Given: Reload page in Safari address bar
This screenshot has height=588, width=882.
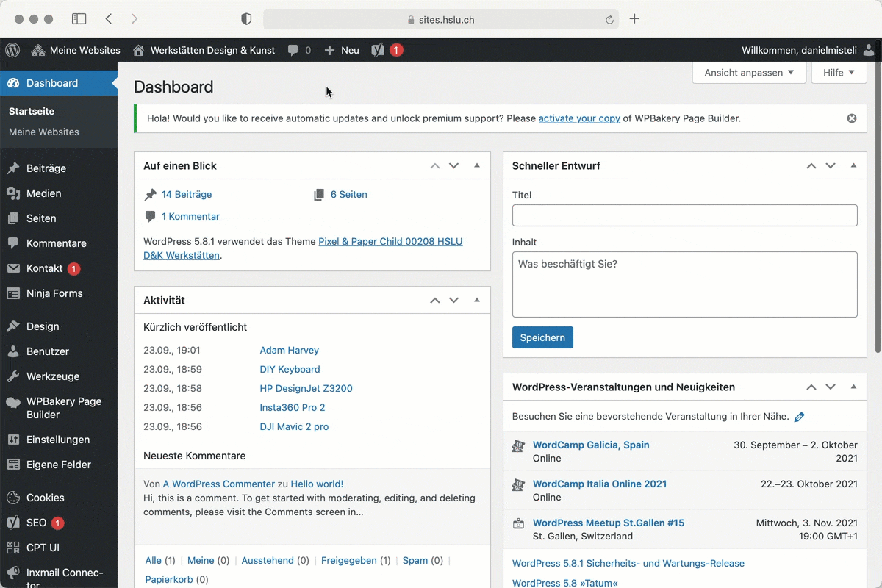Looking at the screenshot, I should (x=609, y=20).
